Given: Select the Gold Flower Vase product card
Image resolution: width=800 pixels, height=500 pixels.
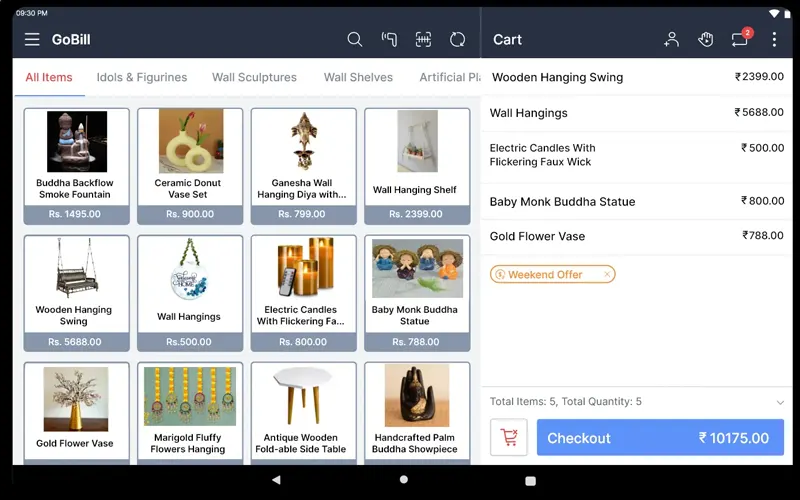Looking at the screenshot, I should coord(77,413).
